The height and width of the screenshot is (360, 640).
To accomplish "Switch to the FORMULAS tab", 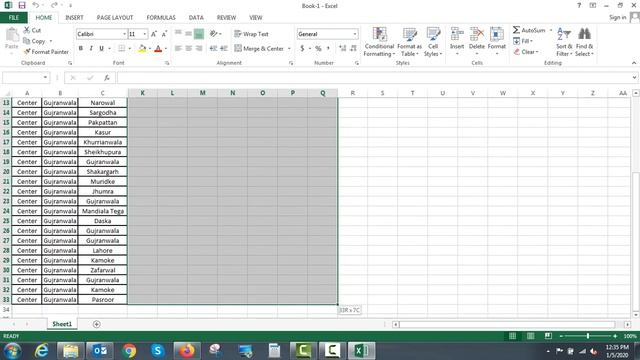I will (161, 18).
